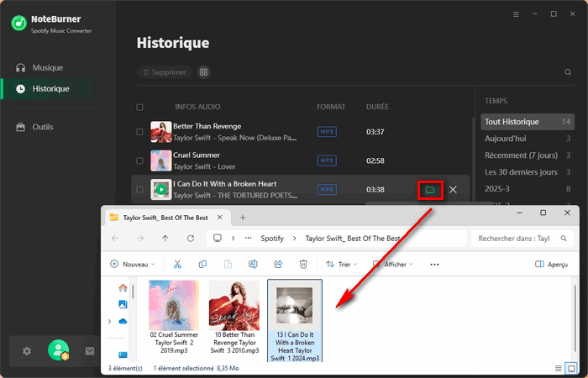Check the Cruel Summer checkbox

tap(139, 160)
